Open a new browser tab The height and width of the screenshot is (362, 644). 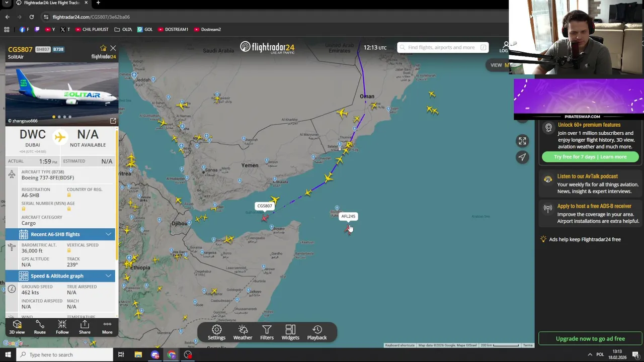98,3
